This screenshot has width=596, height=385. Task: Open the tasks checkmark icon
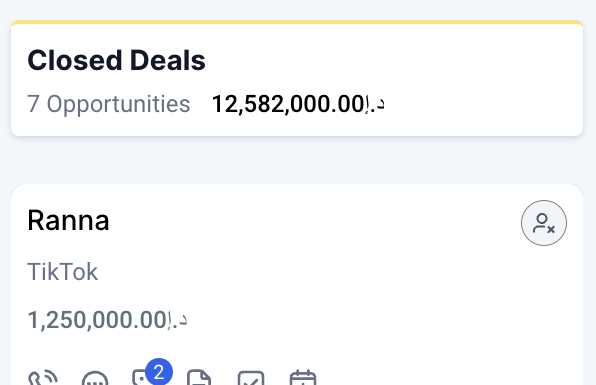251,378
